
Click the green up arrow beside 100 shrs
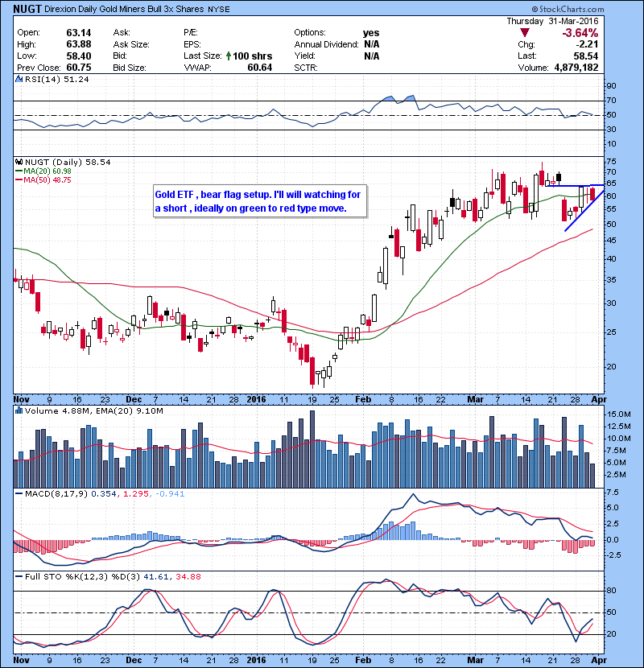[x=229, y=56]
